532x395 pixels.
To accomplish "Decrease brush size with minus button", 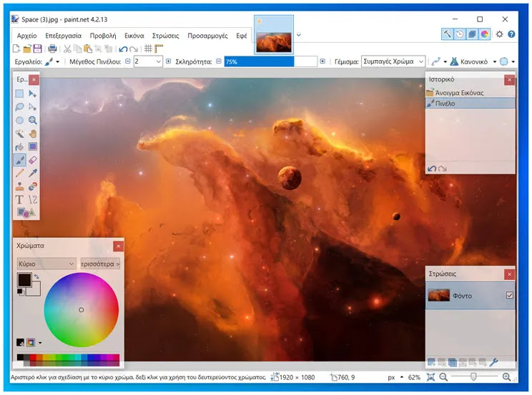I will (127, 61).
